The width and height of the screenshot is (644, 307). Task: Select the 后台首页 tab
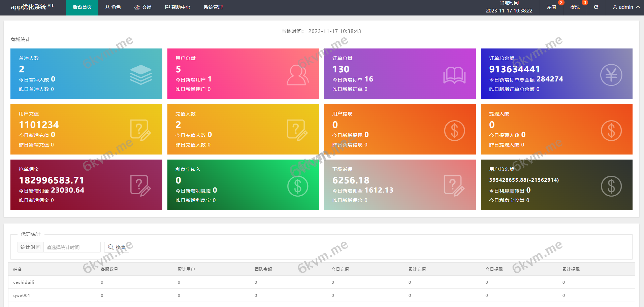click(x=82, y=7)
